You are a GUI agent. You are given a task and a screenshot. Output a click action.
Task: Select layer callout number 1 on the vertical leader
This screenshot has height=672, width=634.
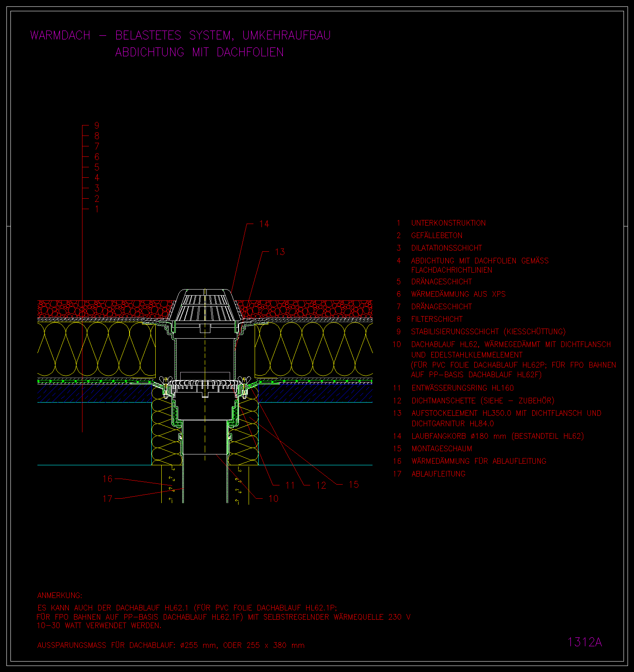pos(97,209)
